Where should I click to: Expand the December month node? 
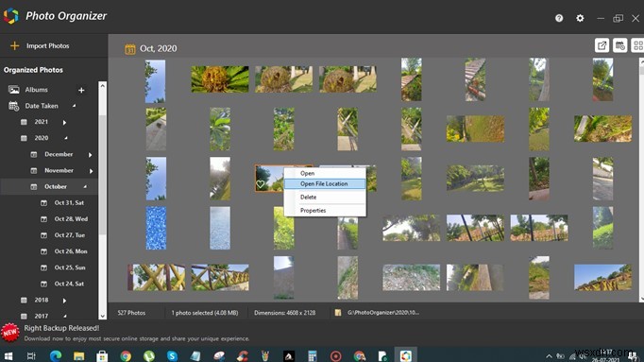coord(90,155)
